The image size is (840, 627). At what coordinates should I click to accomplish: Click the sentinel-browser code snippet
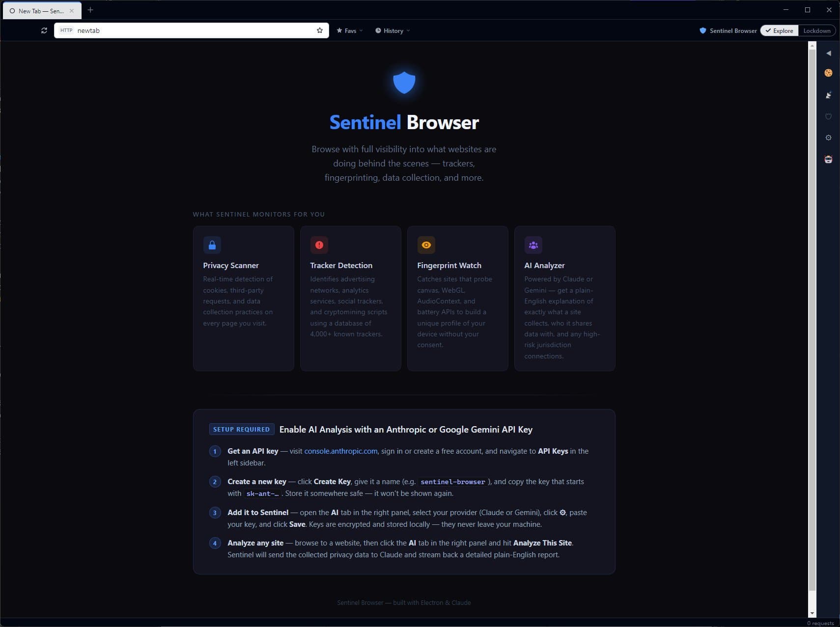(453, 482)
